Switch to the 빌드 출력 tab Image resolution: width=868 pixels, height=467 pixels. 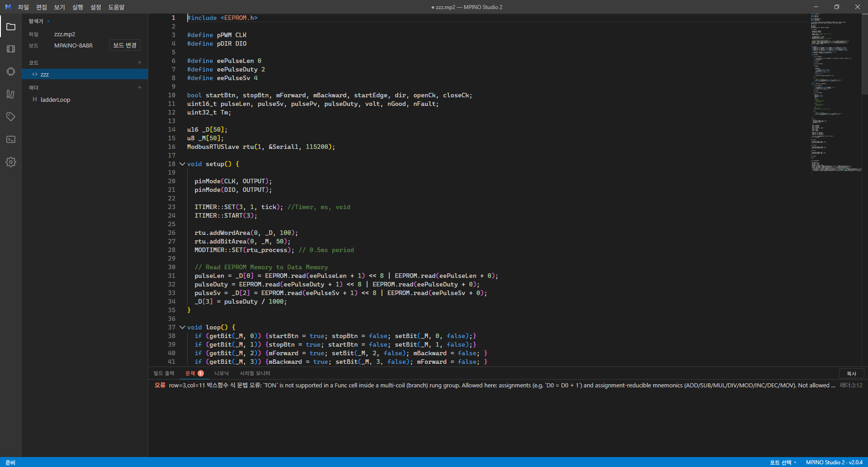click(x=164, y=373)
